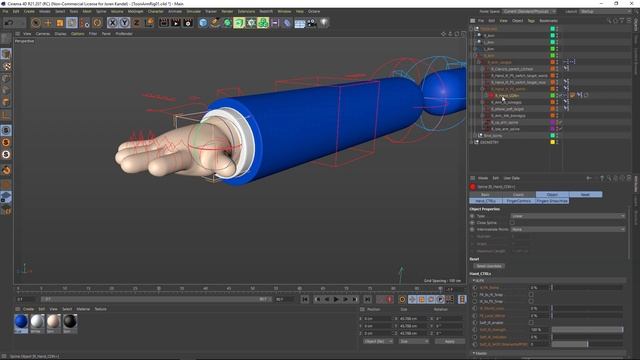Toggle Z axis lock

click(x=136, y=23)
